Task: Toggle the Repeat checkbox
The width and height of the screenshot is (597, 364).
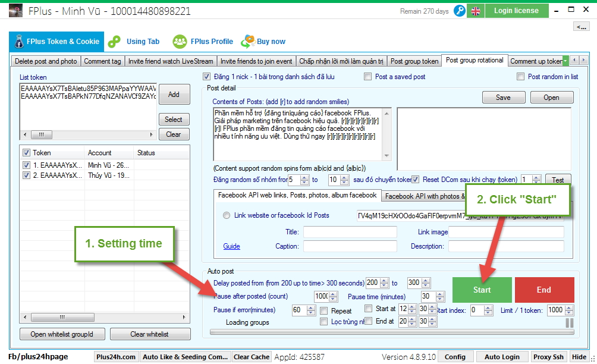Action: [x=324, y=310]
